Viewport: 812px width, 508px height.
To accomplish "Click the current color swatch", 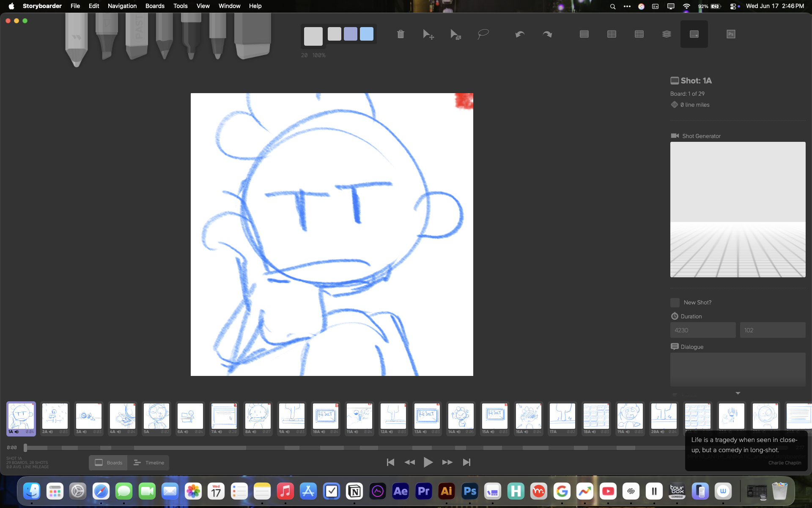I will click(x=313, y=36).
